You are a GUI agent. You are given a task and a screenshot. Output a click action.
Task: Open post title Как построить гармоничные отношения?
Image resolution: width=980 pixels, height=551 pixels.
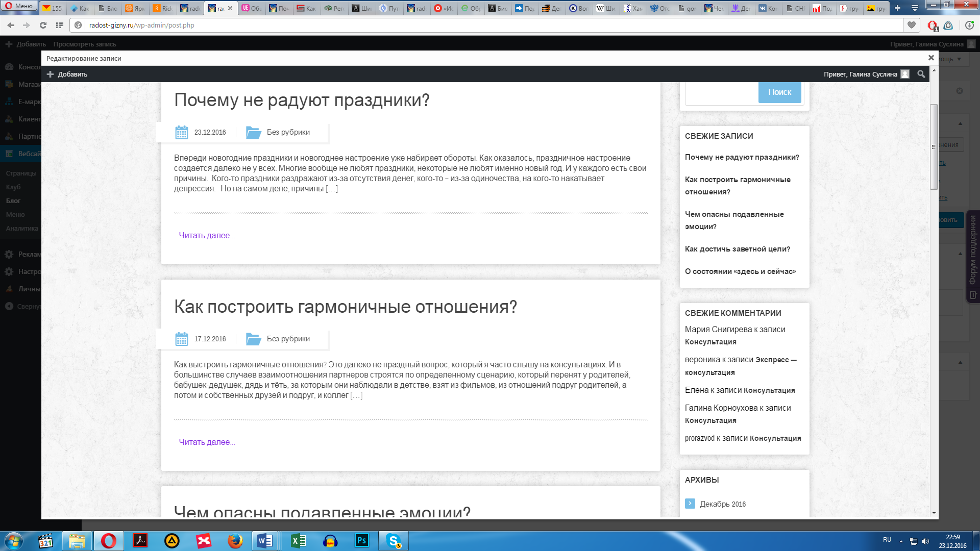pyautogui.click(x=345, y=307)
